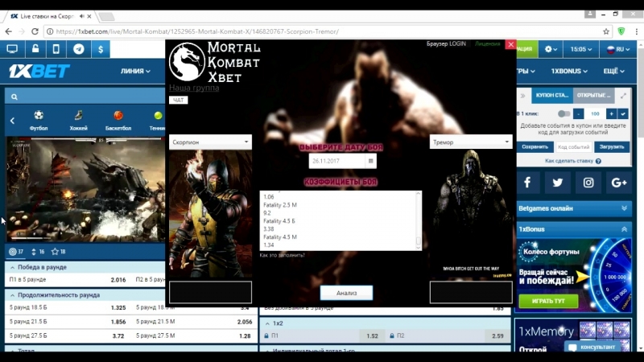This screenshot has width=644, height=362.
Task: Bookmark this page with the star icon
Action: 606,31
